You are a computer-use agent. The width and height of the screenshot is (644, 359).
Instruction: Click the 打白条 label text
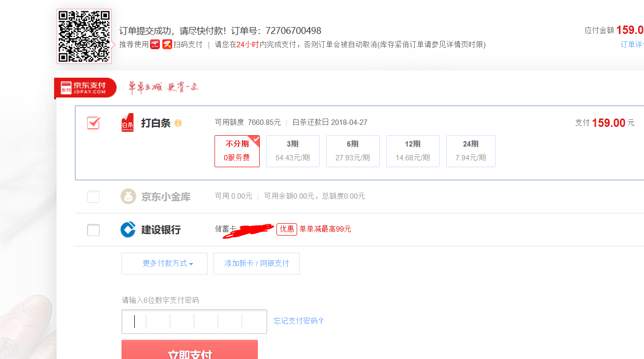coord(155,123)
